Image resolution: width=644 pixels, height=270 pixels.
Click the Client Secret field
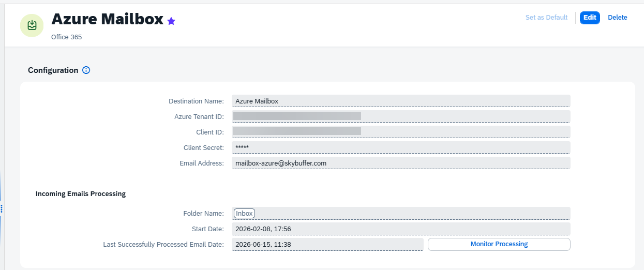(401, 147)
